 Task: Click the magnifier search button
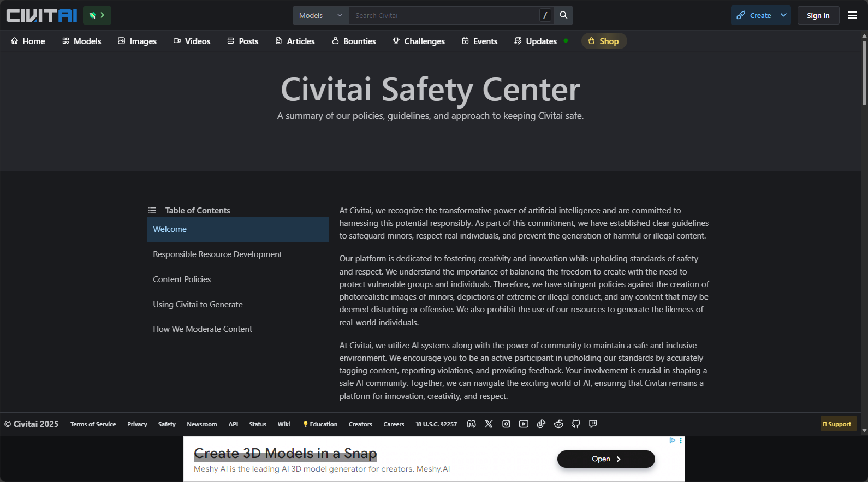point(563,15)
